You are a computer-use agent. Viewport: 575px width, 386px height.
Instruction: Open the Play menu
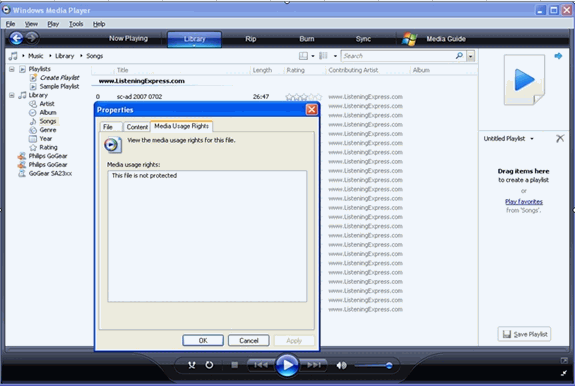[x=53, y=24]
